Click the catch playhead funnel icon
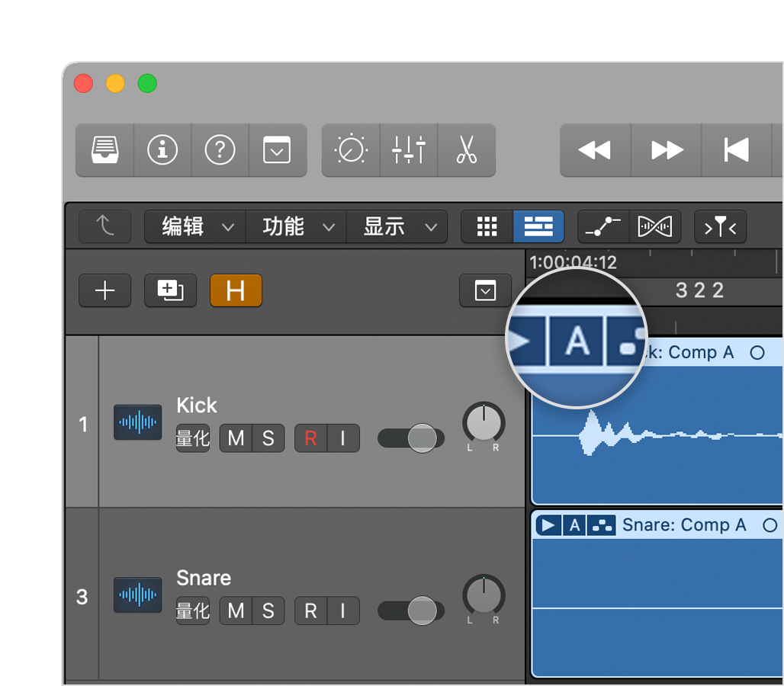 720,226
